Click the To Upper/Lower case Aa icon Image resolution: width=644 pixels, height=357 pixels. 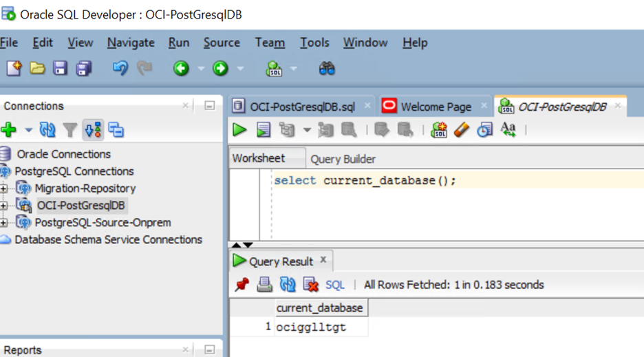pyautogui.click(x=508, y=129)
